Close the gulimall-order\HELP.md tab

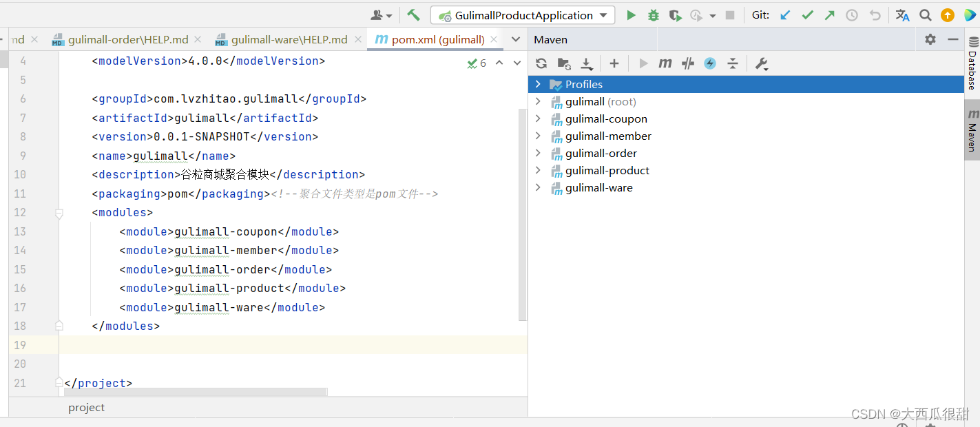[198, 40]
